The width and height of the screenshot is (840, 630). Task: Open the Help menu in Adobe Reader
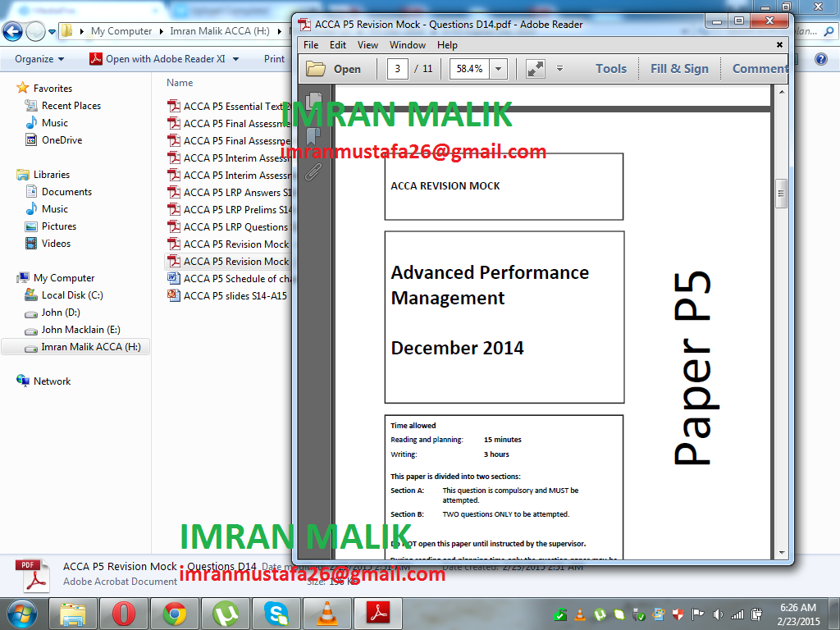coord(447,45)
